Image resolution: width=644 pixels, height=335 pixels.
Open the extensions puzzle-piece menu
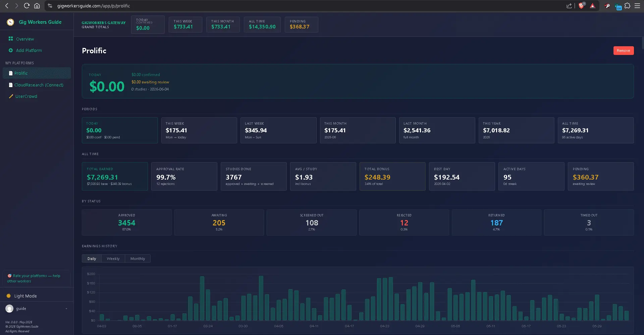click(x=627, y=6)
